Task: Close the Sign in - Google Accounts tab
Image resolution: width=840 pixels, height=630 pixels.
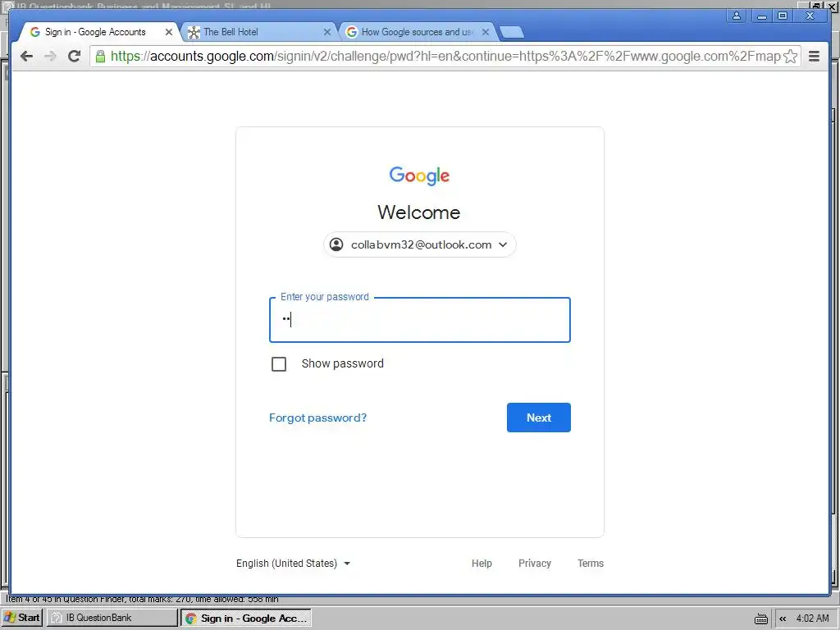Action: coord(169,32)
